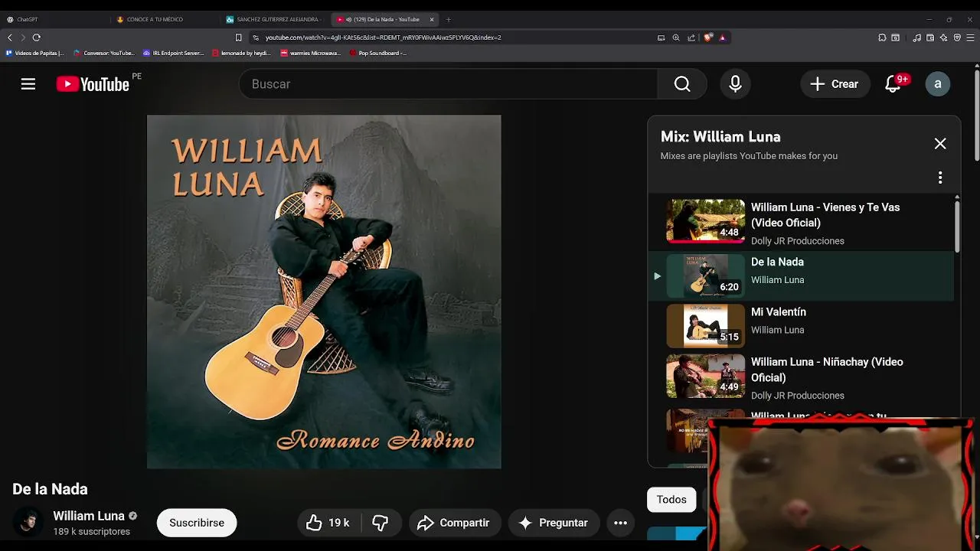Play Niñachay (Video Oficial) from the mix

[801, 377]
